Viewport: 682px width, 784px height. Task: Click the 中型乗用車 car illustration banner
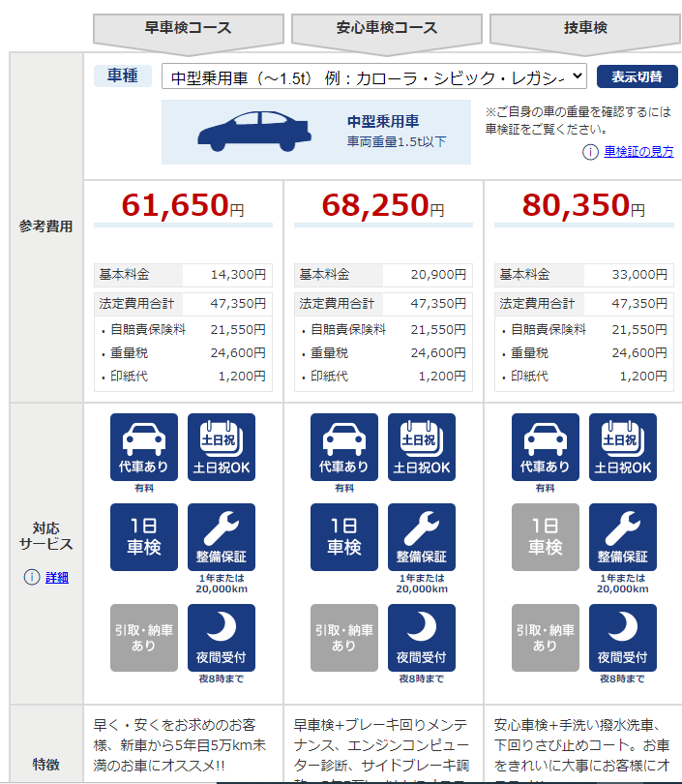[315, 132]
